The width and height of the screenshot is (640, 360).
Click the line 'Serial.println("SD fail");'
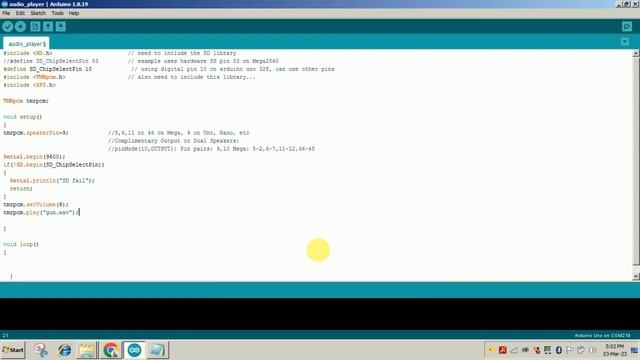(52, 180)
